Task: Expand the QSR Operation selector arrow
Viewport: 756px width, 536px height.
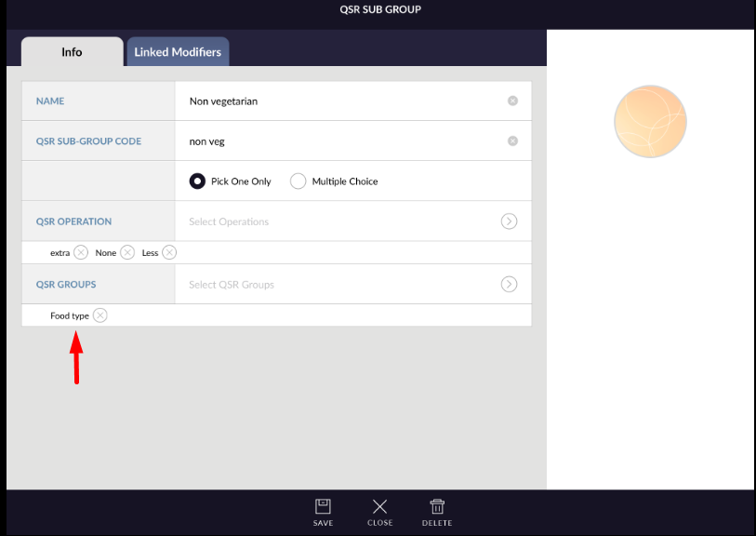Action: [509, 221]
